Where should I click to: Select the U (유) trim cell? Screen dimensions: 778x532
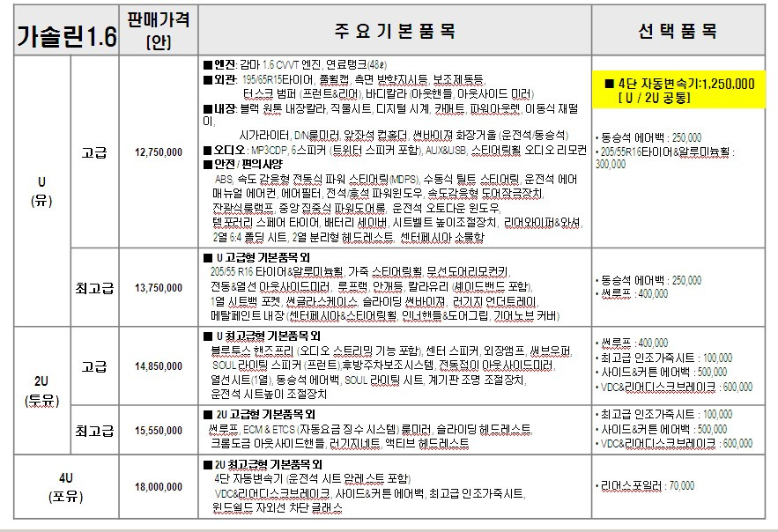41,191
